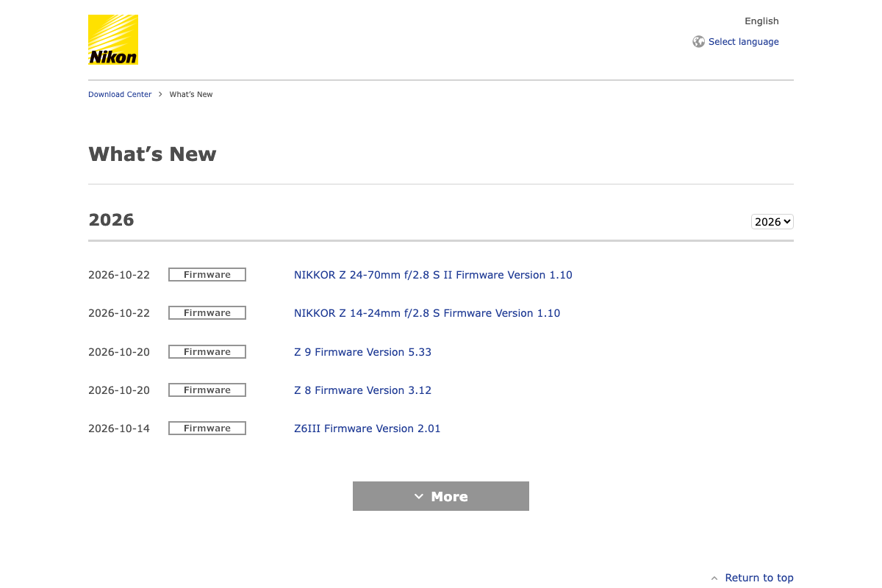Click Firmware tag in Z 9 row
The height and width of the screenshot is (588, 882).
(207, 352)
